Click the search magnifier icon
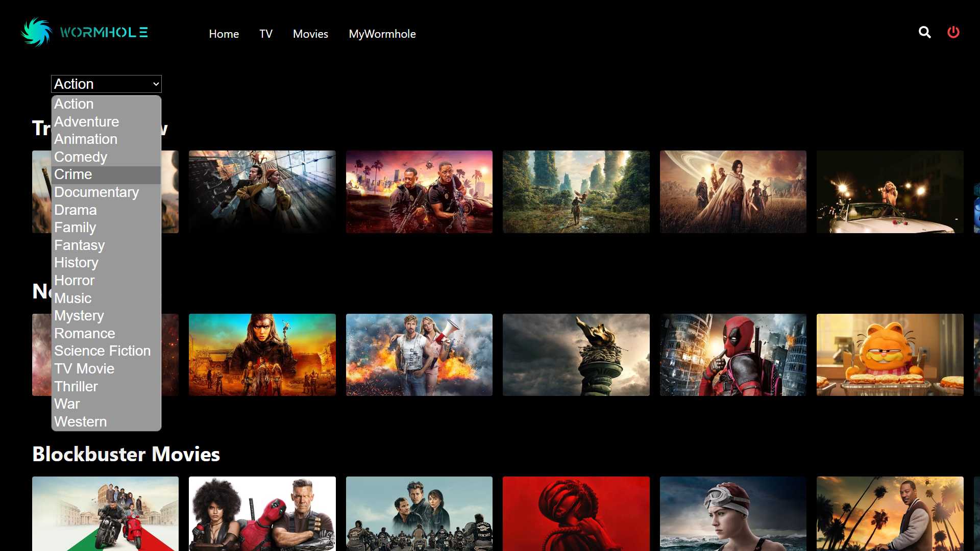Viewport: 980px width, 551px height. pyautogui.click(x=924, y=33)
